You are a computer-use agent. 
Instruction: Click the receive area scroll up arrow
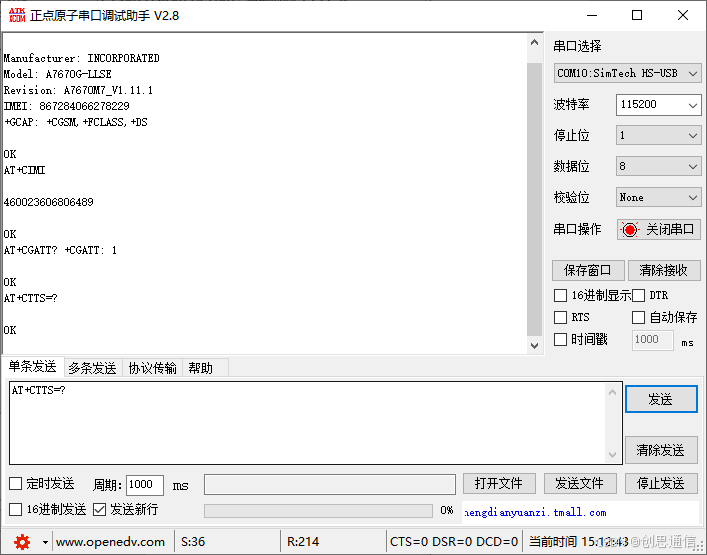(x=534, y=42)
